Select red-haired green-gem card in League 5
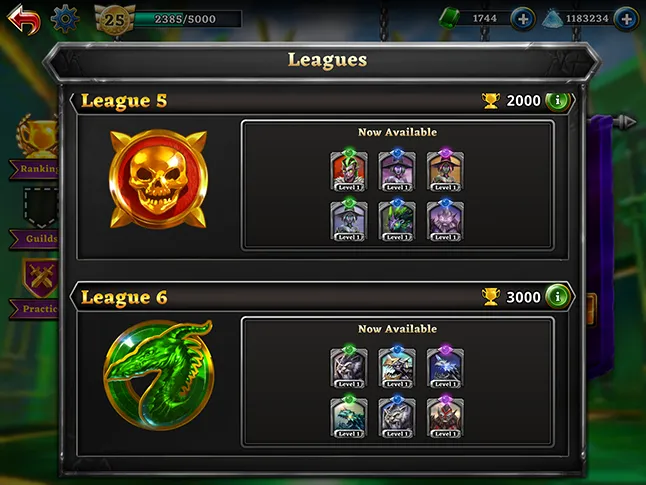The image size is (646, 485). click(349, 170)
